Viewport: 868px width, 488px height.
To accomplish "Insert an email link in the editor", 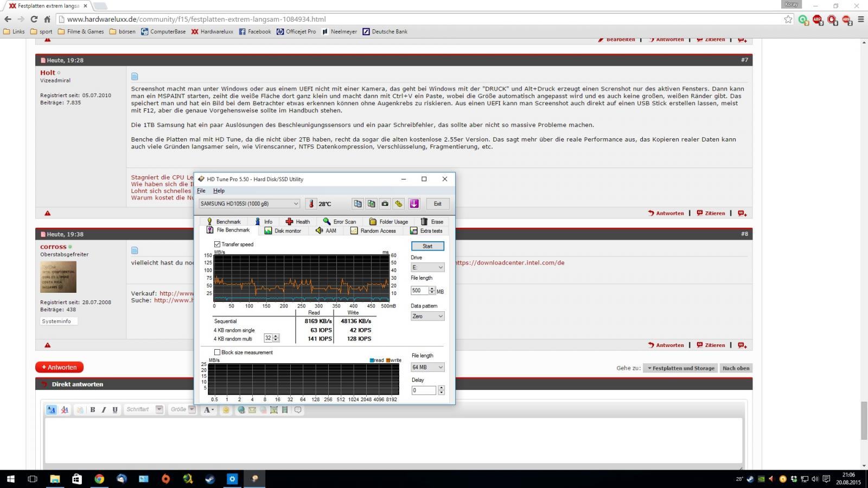I will click(252, 410).
